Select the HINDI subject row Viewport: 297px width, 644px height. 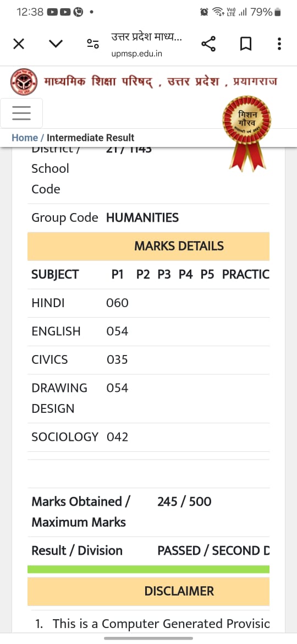[x=148, y=303]
